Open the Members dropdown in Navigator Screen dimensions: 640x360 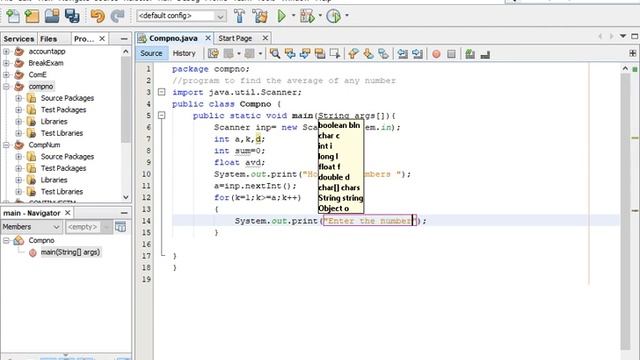[31, 227]
